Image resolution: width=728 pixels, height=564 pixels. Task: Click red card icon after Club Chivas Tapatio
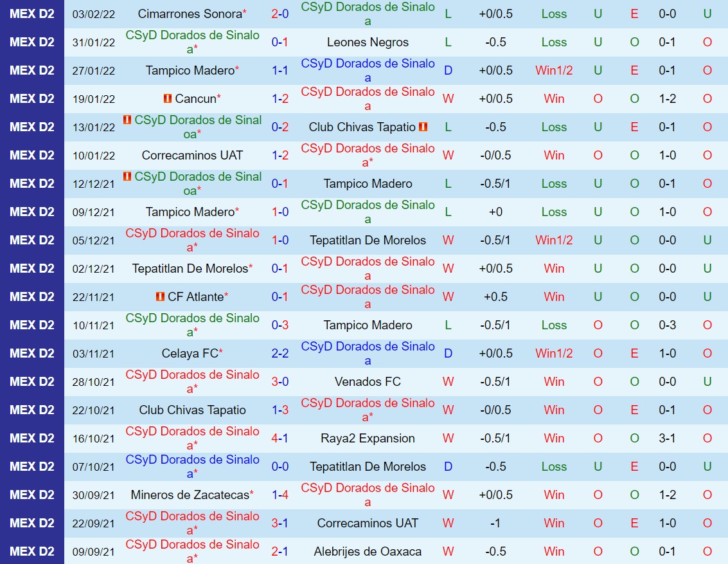(x=423, y=126)
